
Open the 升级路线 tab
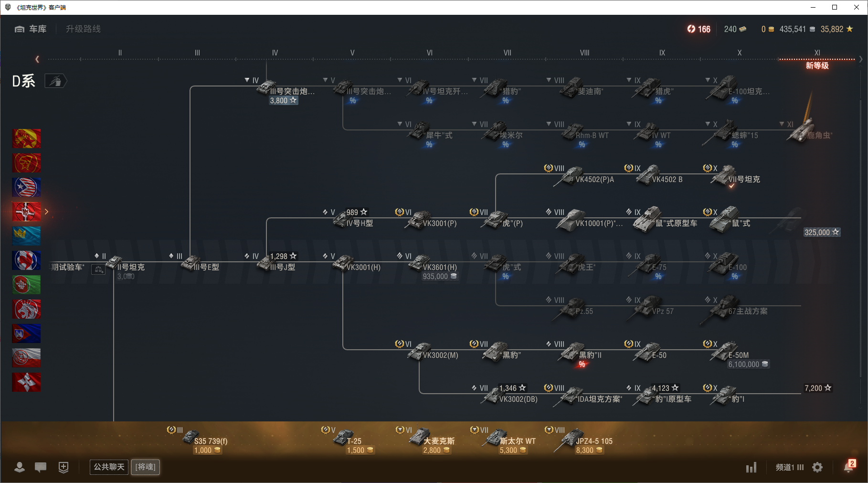(83, 29)
